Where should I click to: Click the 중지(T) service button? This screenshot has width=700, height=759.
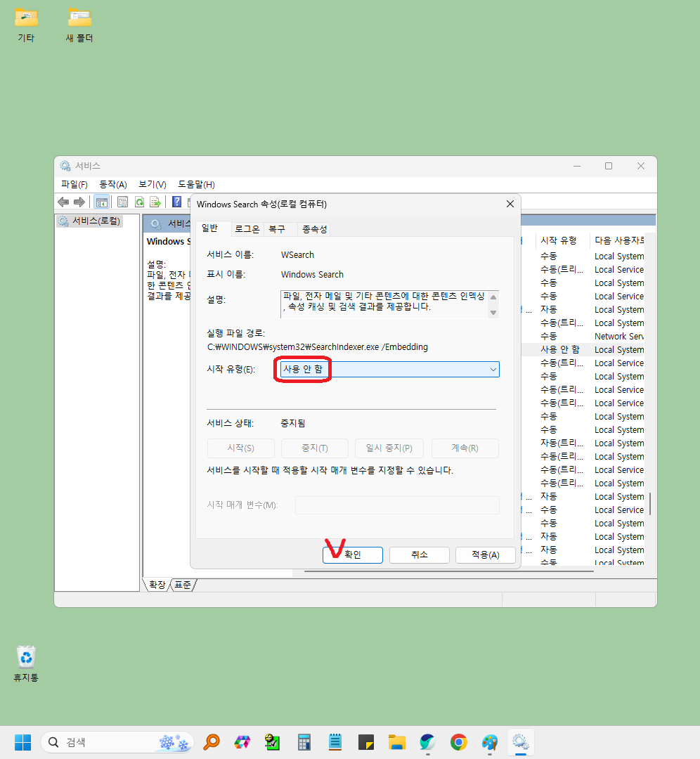pos(315,448)
